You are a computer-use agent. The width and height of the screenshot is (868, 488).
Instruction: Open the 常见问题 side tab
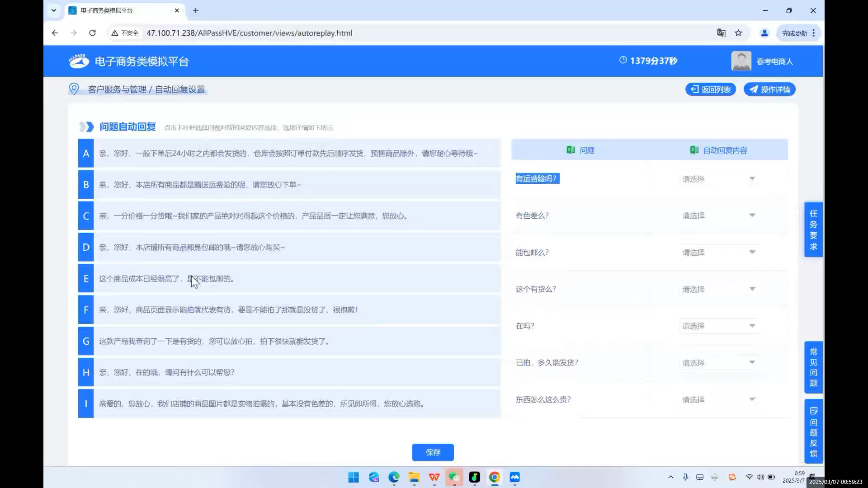pos(813,367)
